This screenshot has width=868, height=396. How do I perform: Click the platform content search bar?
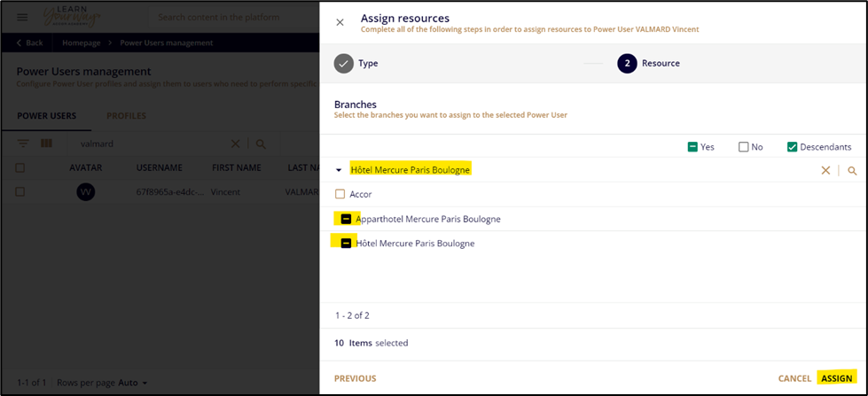[x=232, y=17]
